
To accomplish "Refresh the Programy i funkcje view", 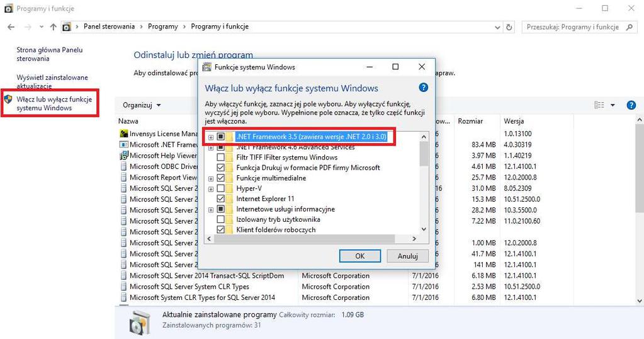I will point(509,27).
